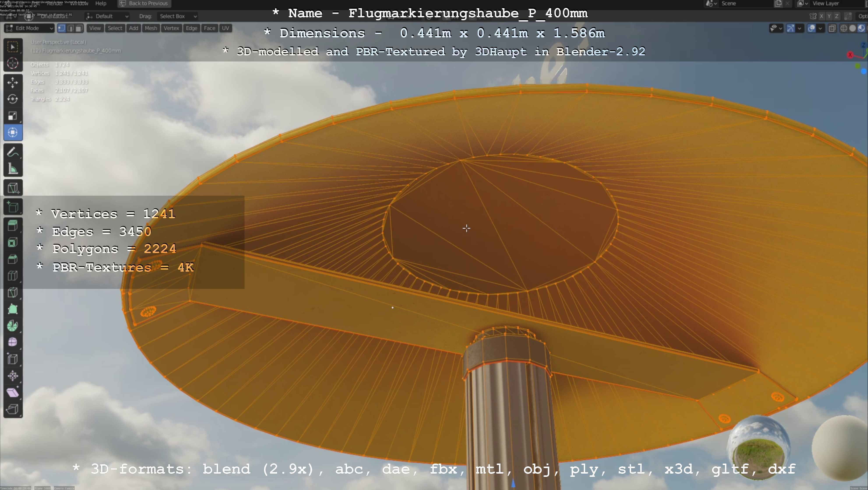Switch to material preview shading
Screen dimensions: 868x490
point(861,28)
